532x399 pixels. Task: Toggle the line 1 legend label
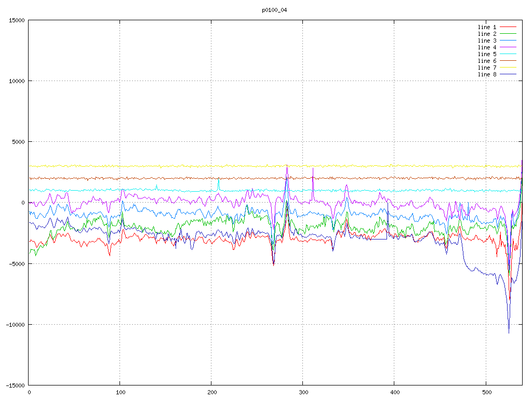tap(487, 27)
